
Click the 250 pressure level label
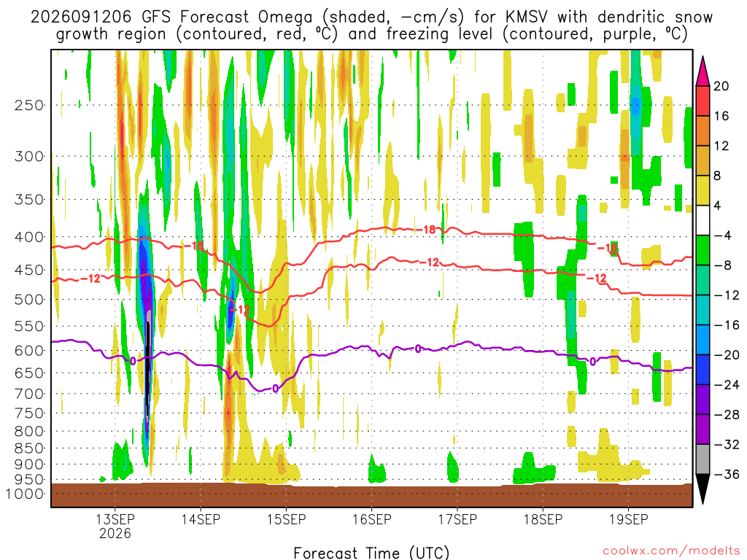point(29,105)
